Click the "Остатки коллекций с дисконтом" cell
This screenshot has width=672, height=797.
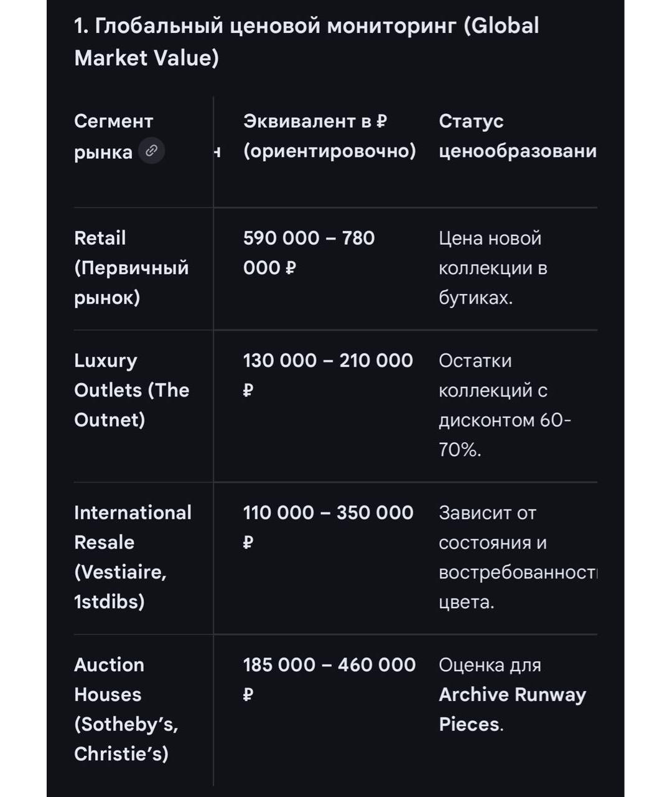[x=504, y=405]
